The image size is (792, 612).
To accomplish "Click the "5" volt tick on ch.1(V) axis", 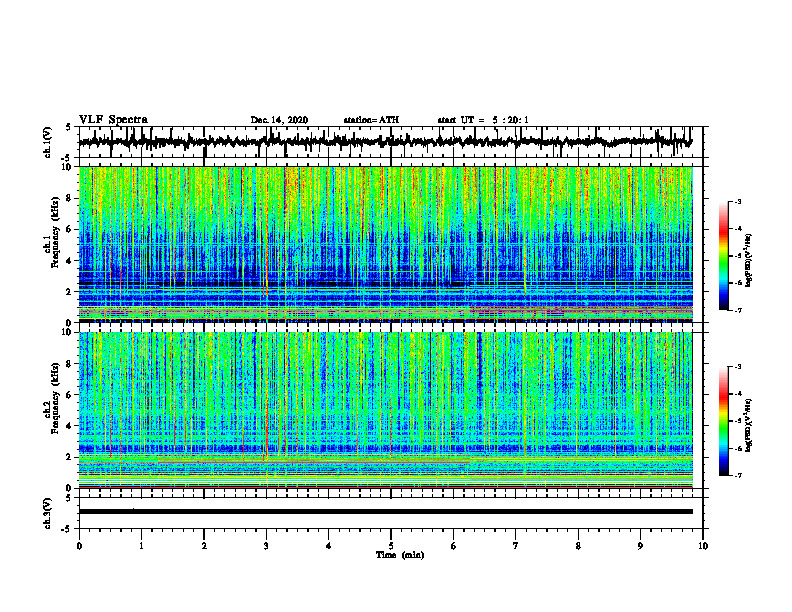I will pos(69,128).
